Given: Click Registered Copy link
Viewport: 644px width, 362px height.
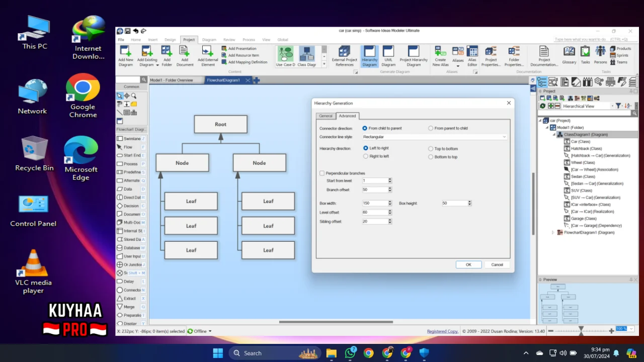Looking at the screenshot, I should click(x=443, y=331).
